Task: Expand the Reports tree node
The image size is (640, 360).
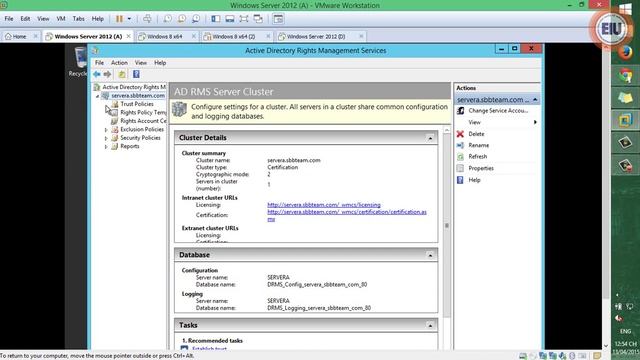Action: [106, 146]
